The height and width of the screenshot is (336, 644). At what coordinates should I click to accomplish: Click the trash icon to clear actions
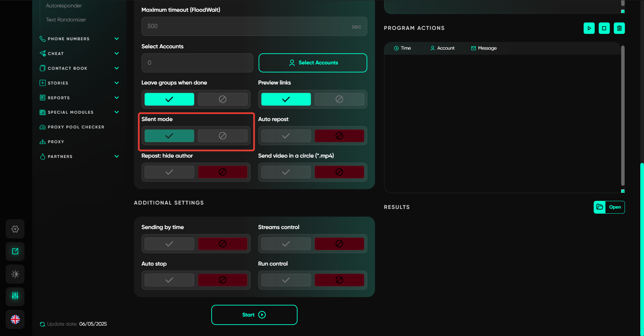click(619, 28)
